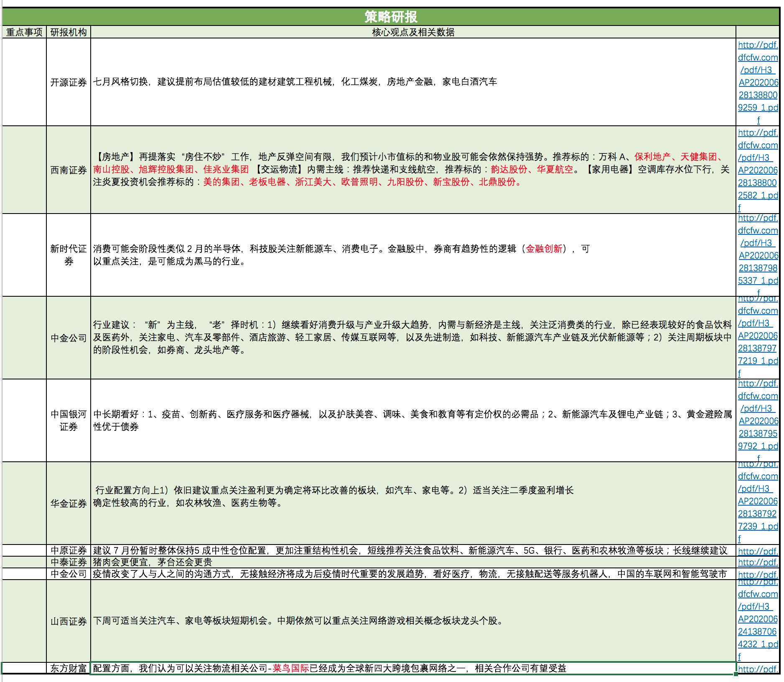Follow the link in the 华金证券 row
The image size is (784, 682).
[758, 501]
